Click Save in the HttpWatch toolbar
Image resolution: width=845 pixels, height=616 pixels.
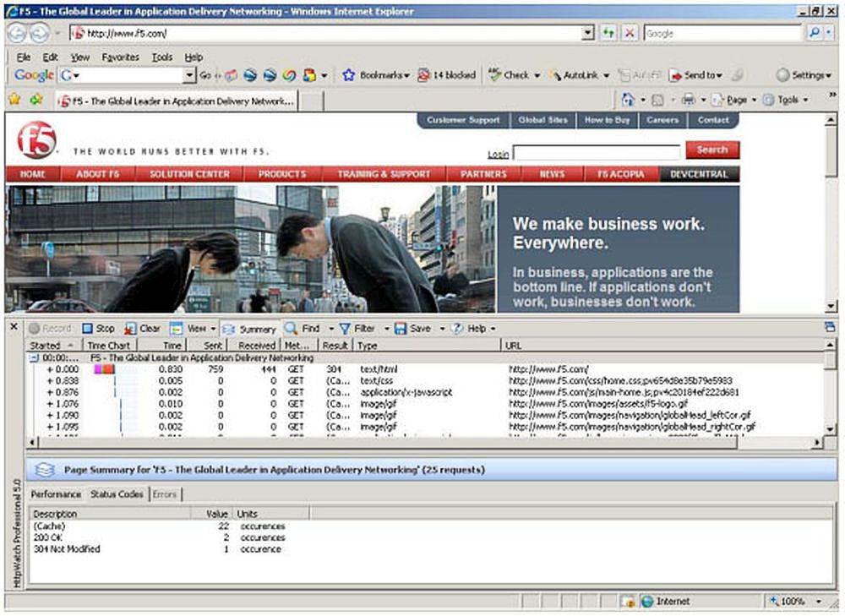point(413,328)
